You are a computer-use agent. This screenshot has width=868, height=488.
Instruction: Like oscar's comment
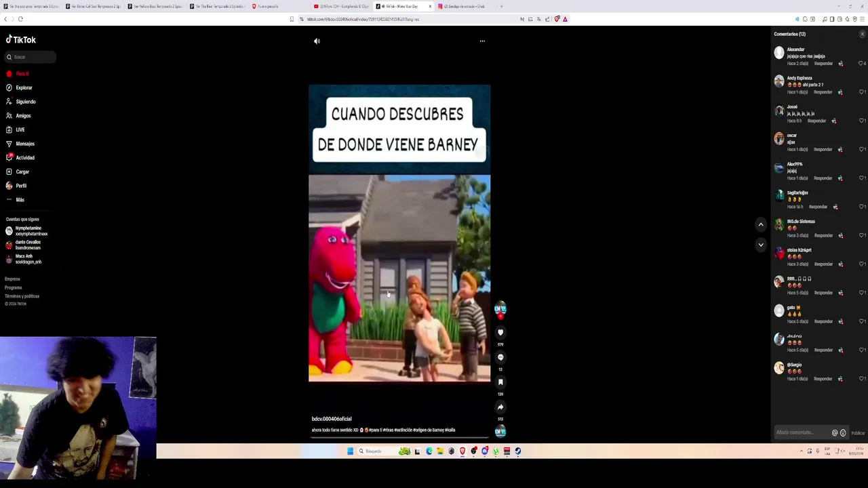[861, 149]
